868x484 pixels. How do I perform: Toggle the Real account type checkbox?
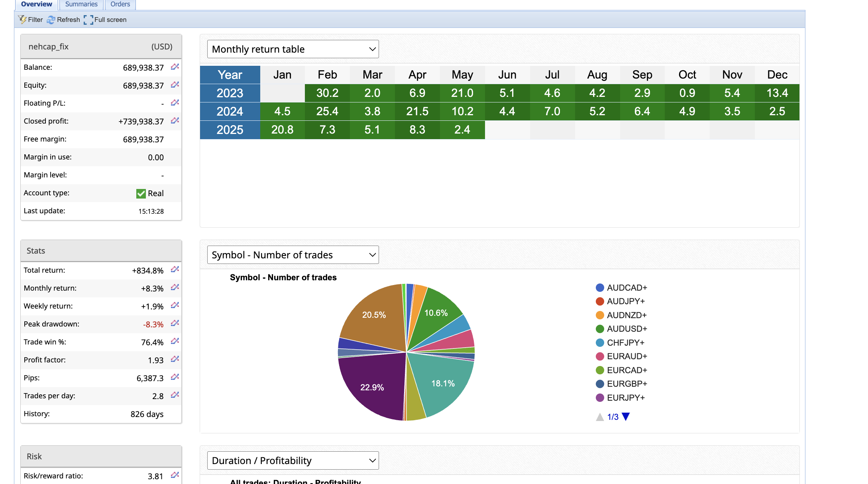141,193
